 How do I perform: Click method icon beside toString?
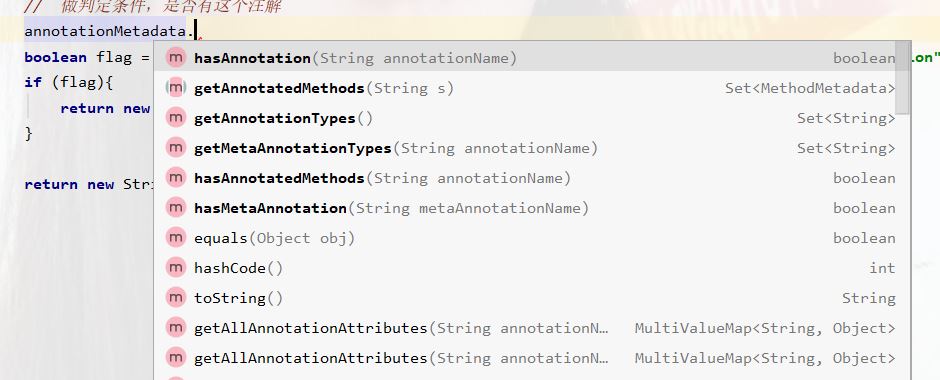coord(176,297)
